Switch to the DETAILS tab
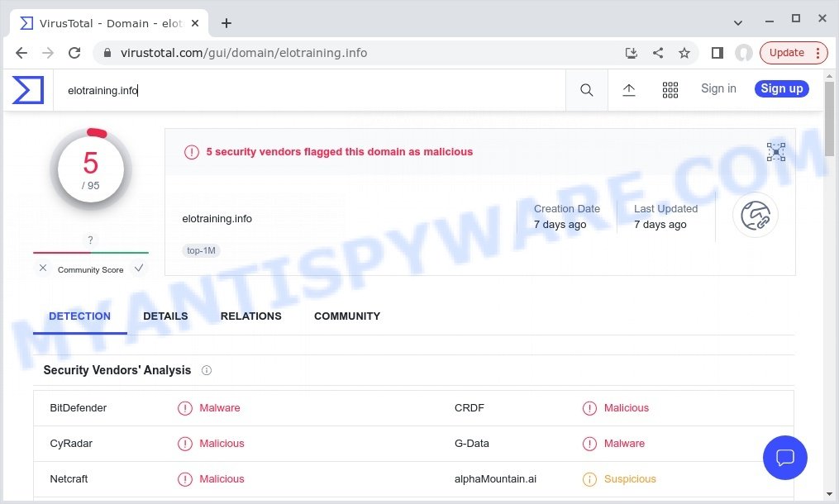The width and height of the screenshot is (839, 504). tap(165, 316)
